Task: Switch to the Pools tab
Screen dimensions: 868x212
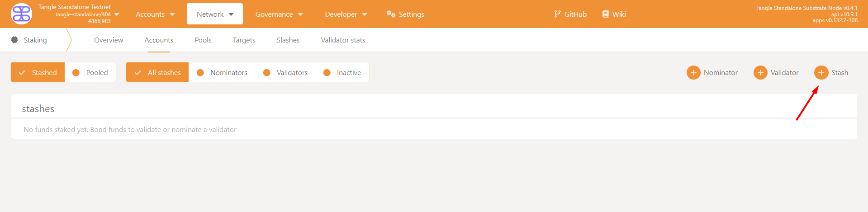Action: (203, 40)
